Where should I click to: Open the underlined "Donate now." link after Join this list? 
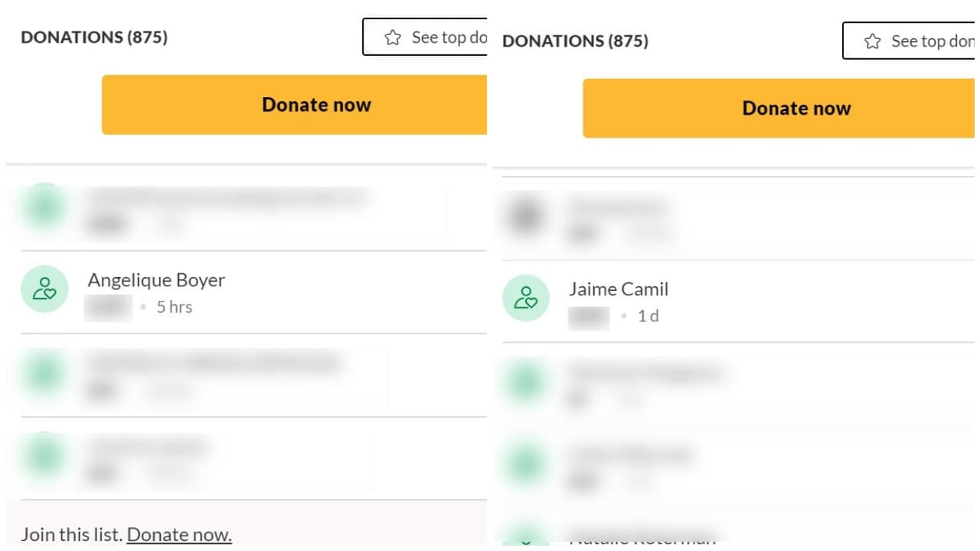point(179,534)
